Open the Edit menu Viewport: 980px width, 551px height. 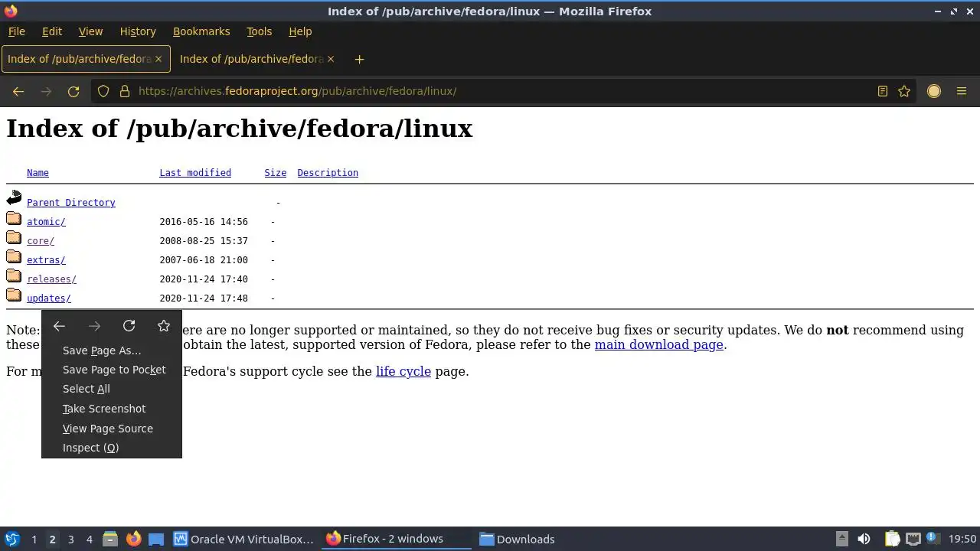point(52,31)
